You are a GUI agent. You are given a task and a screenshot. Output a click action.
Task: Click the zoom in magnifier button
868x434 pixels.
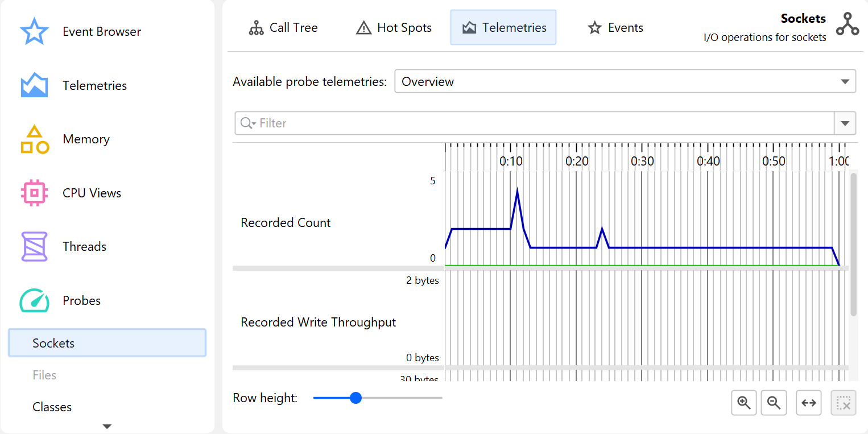click(743, 403)
